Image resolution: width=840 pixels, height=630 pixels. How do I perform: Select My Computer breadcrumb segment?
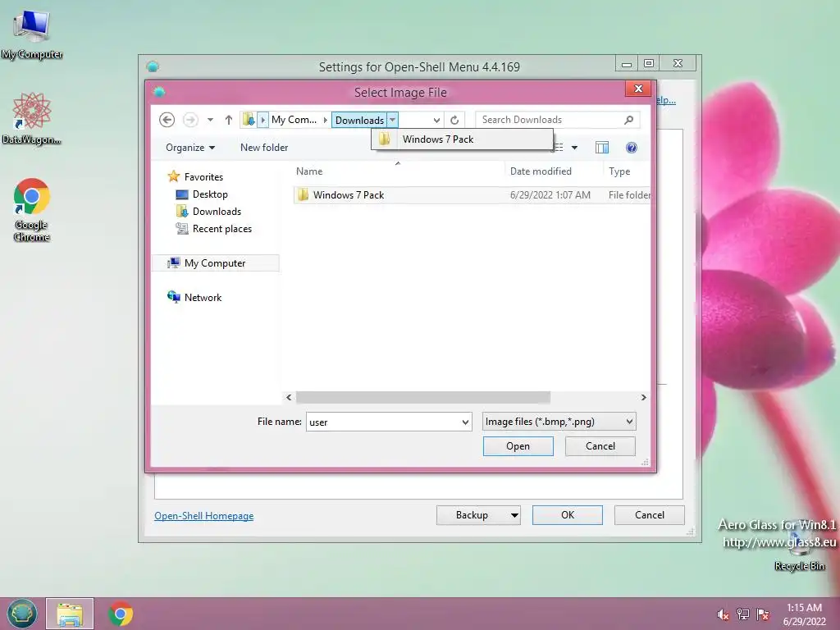[294, 120]
